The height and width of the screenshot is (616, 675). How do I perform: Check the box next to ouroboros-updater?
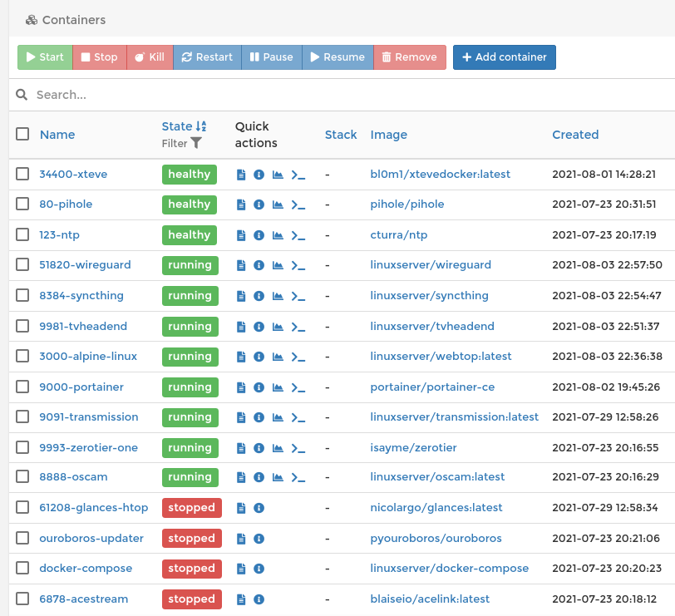(22, 538)
